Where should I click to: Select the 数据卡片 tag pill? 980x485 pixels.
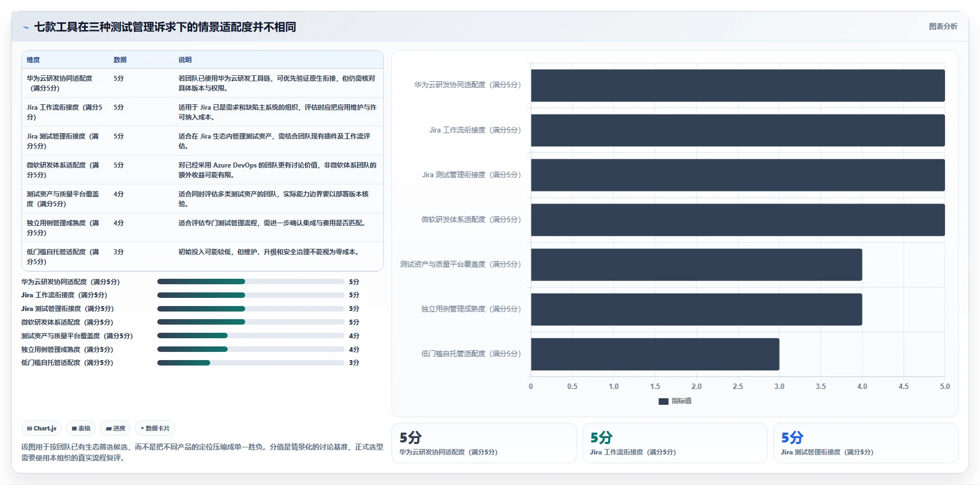pos(155,428)
